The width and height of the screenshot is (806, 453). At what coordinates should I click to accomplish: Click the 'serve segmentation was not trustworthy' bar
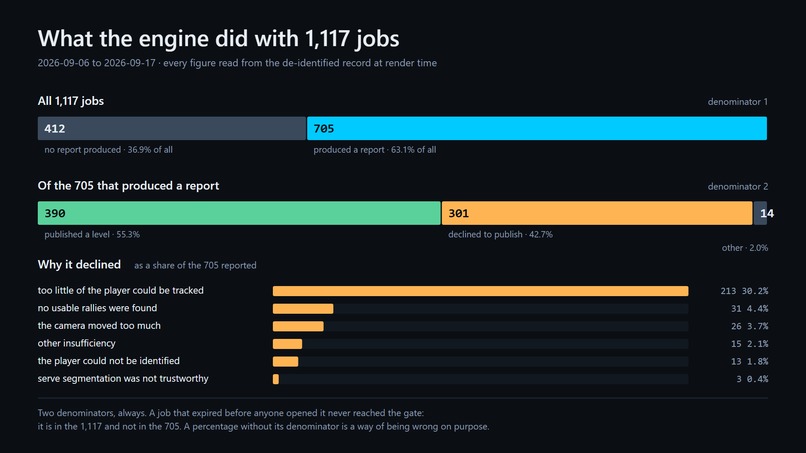(x=276, y=379)
